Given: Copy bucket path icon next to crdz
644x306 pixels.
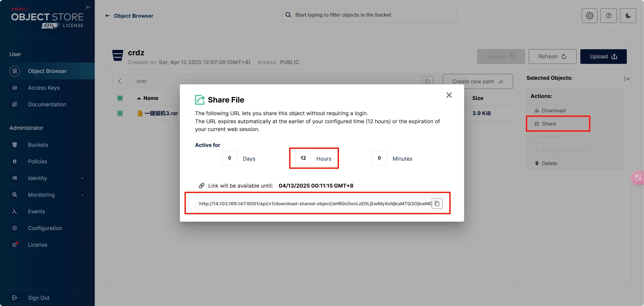Looking at the screenshot, I should (427, 81).
